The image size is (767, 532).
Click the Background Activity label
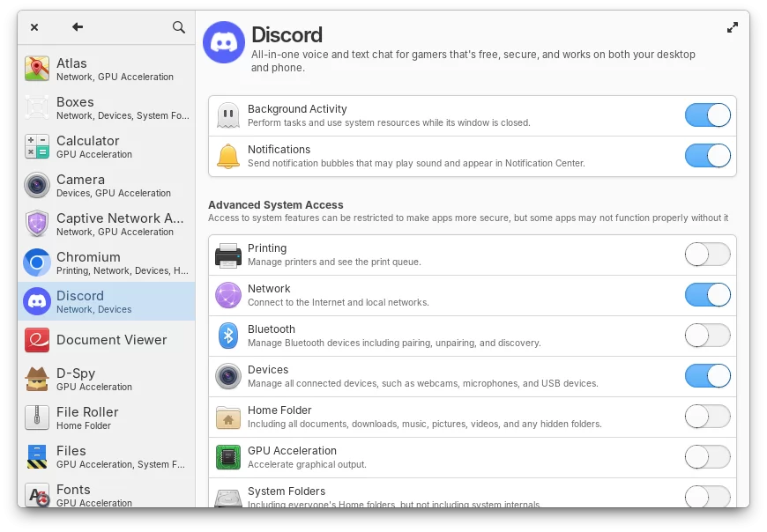(x=297, y=109)
